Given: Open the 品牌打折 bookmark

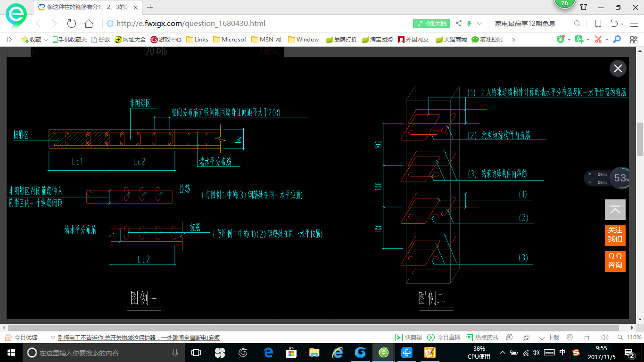Looking at the screenshot, I should coord(341,40).
